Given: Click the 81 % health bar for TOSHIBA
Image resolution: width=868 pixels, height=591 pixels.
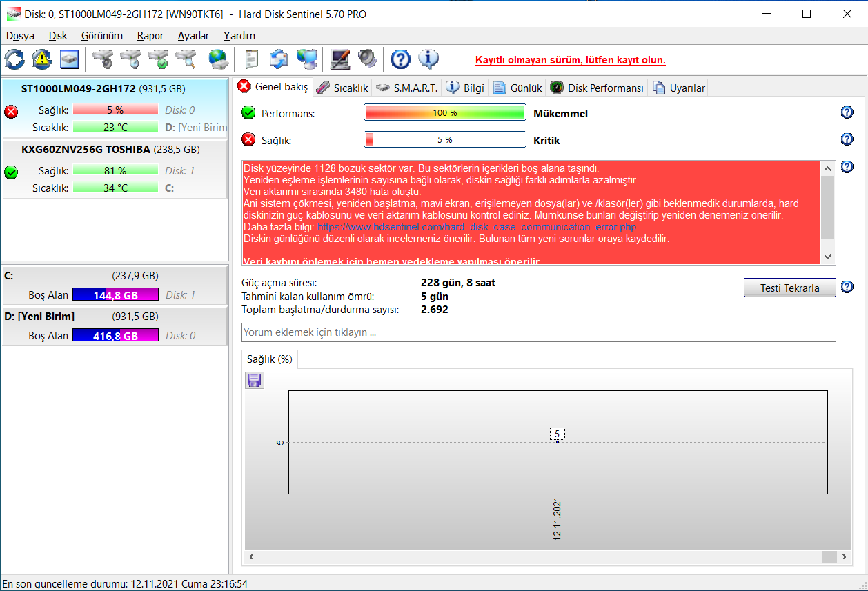Looking at the screenshot, I should 115,170.
